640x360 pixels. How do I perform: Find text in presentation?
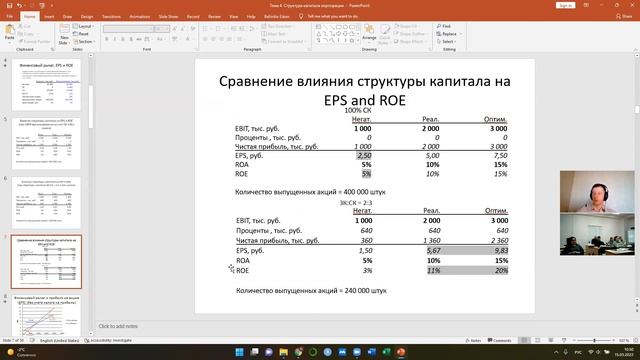point(444,26)
